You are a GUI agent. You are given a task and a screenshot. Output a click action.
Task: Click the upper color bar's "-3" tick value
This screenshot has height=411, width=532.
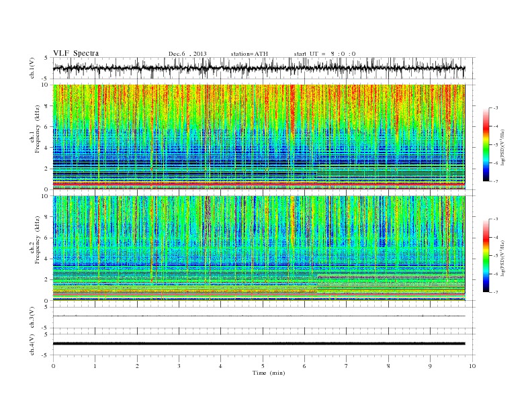(x=495, y=108)
